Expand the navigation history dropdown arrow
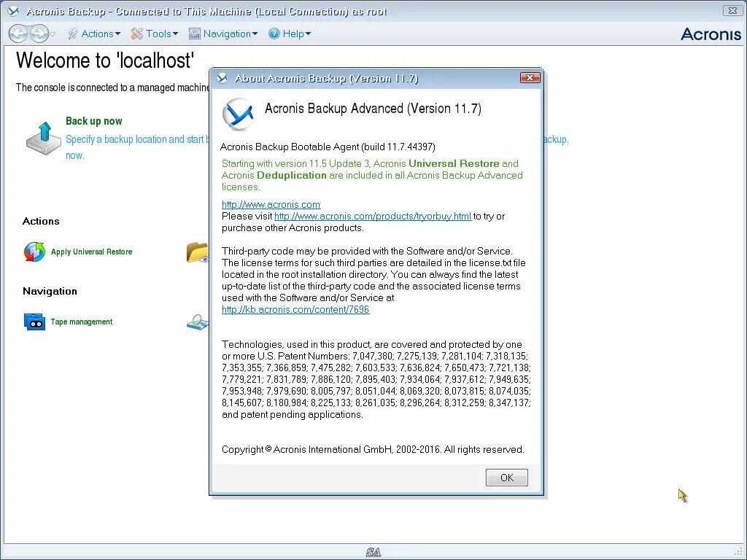 (x=53, y=34)
